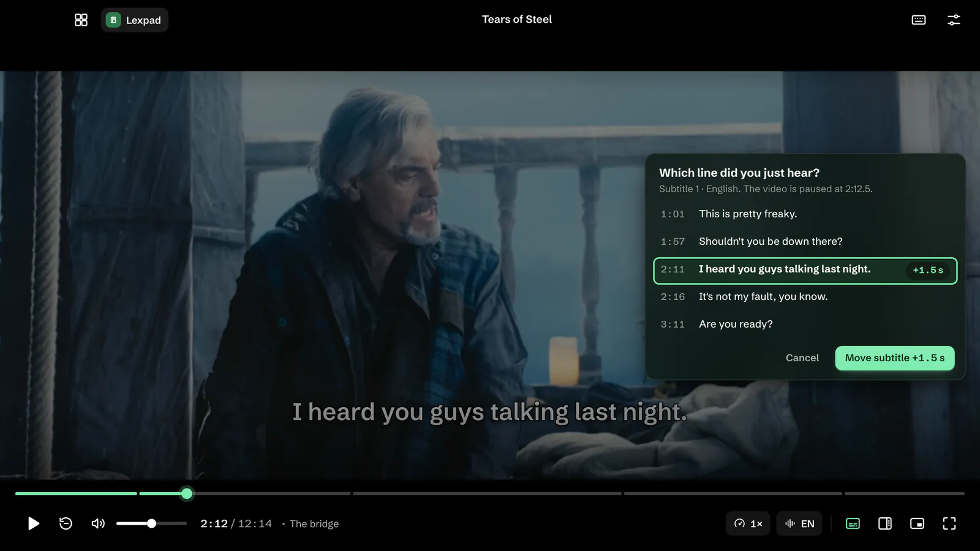This screenshot has height=551, width=980.
Task: Mute the volume speaker icon
Action: coord(98,523)
